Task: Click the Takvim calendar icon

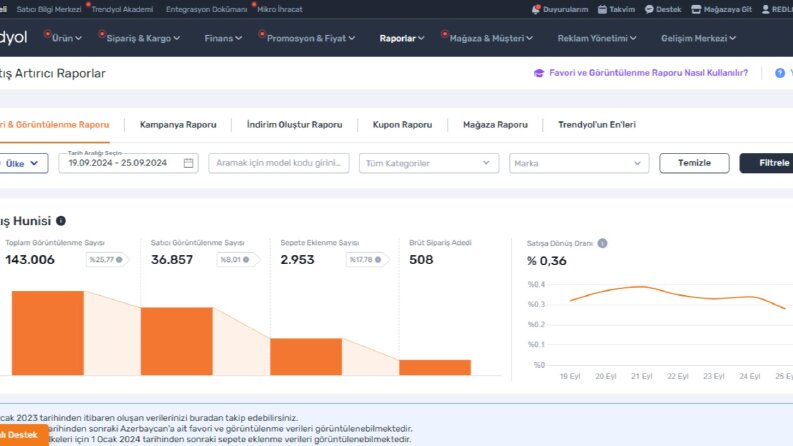Action: click(602, 10)
